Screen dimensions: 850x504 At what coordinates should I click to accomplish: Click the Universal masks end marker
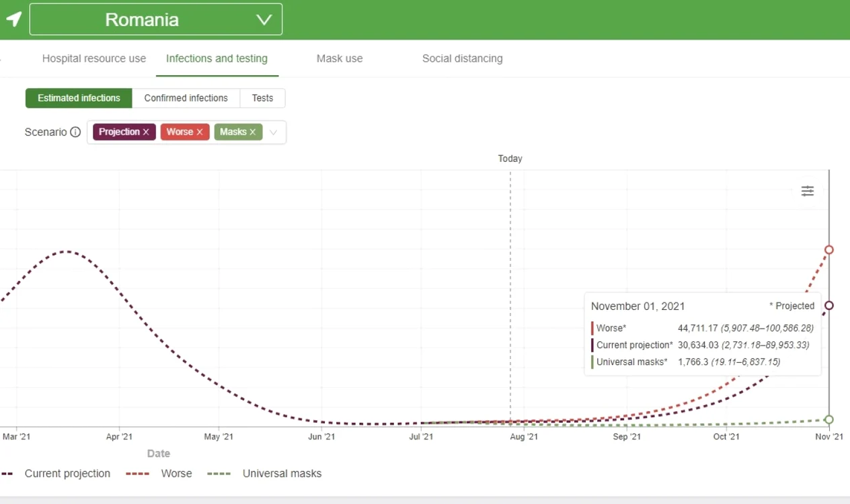click(829, 419)
